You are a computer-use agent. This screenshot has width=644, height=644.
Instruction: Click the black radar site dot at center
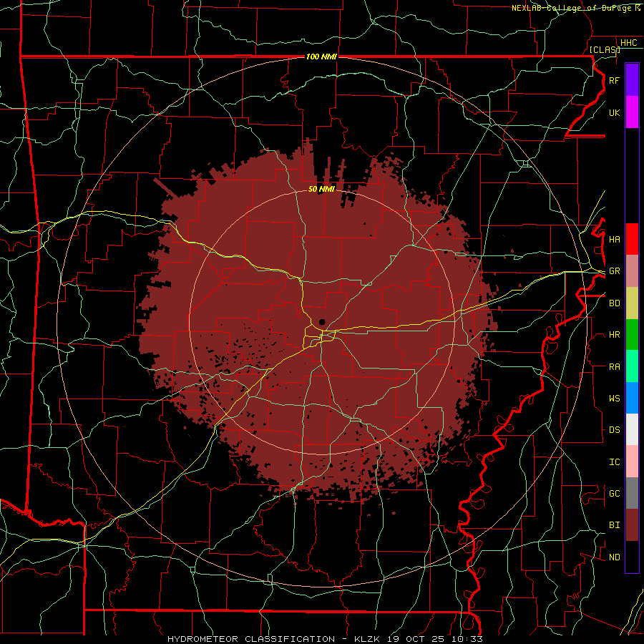[x=322, y=322]
